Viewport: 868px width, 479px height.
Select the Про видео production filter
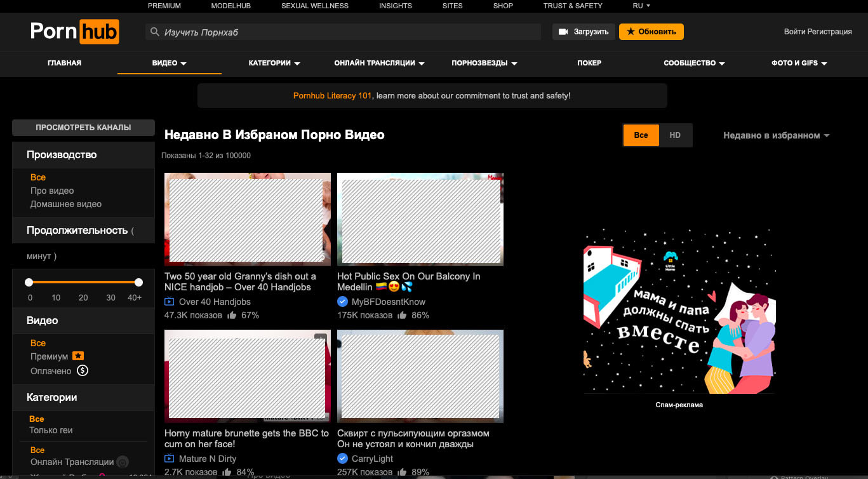pos(52,191)
